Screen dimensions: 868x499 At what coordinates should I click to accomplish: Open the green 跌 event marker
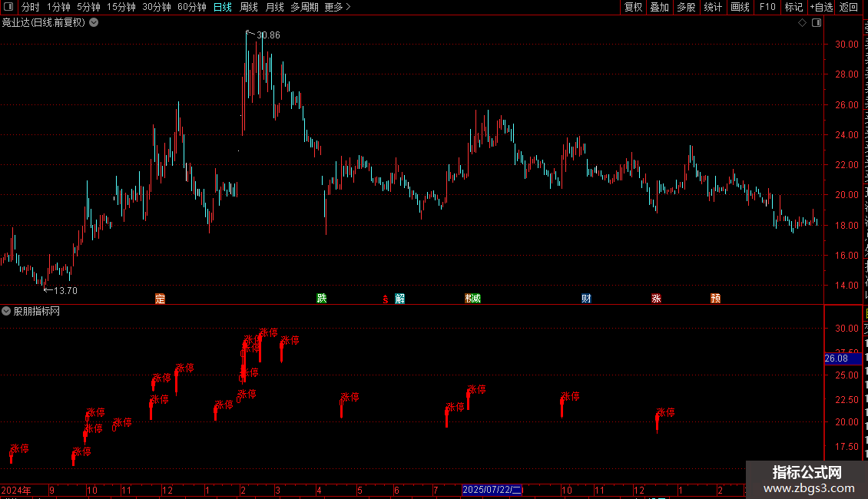[322, 298]
